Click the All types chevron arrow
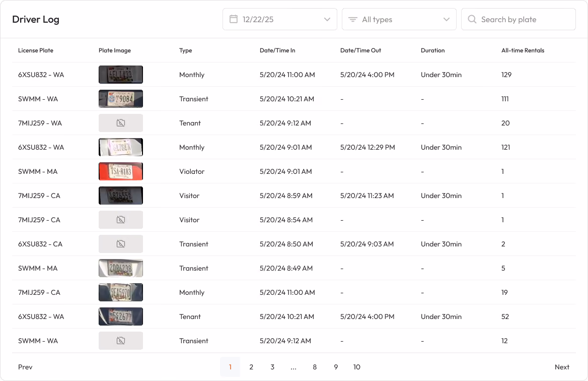The width and height of the screenshot is (588, 381). [x=446, y=20]
